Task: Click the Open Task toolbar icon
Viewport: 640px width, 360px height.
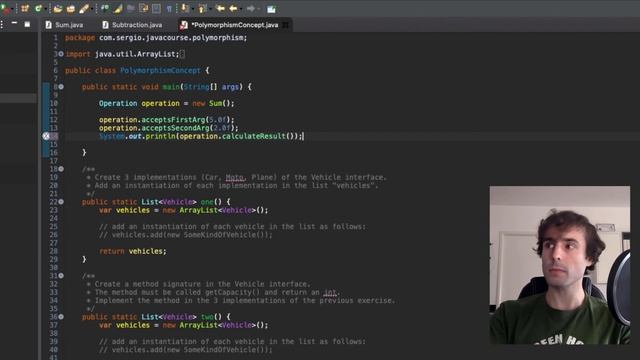Action: pos(71,8)
